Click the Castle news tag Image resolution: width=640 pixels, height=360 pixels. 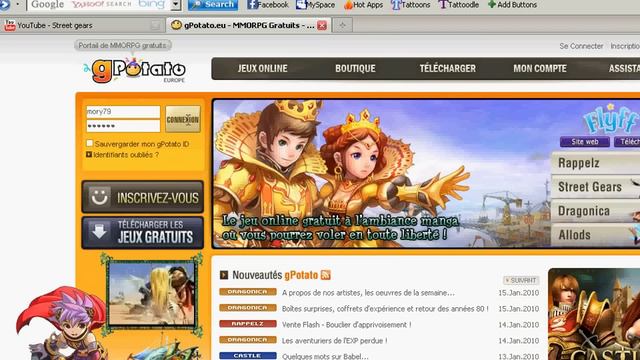[x=248, y=356]
